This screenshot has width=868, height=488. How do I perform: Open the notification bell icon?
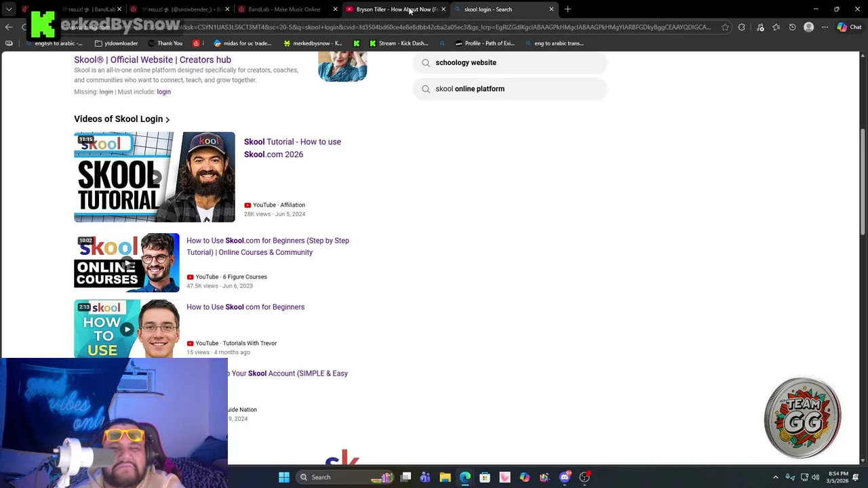click(856, 477)
